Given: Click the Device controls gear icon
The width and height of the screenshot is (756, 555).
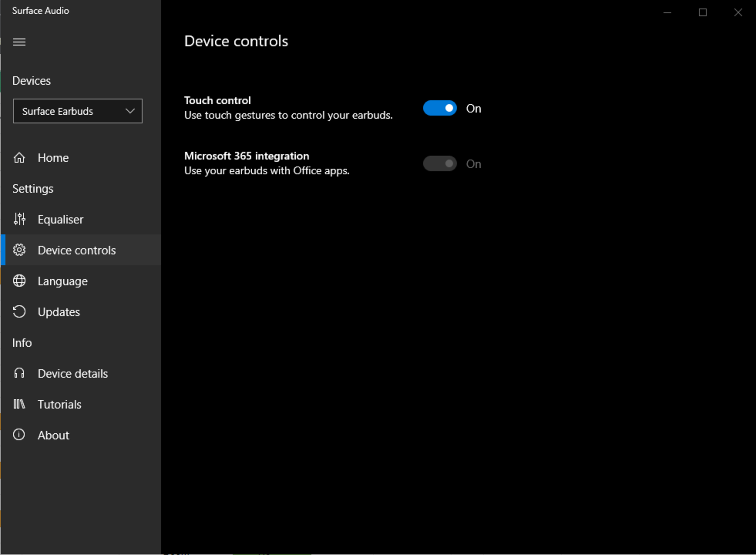Looking at the screenshot, I should [x=19, y=250].
